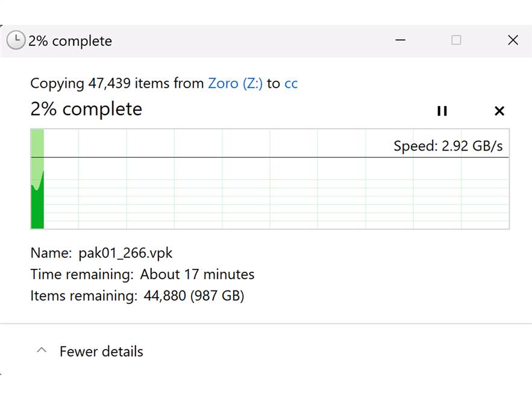Pause the file copy operation
This screenshot has height=399, width=532.
click(x=442, y=111)
